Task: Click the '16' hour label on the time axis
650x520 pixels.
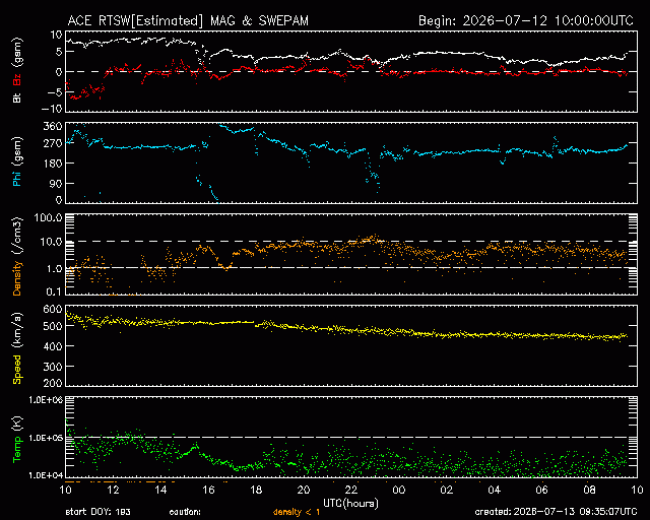Action: pyautogui.click(x=208, y=490)
